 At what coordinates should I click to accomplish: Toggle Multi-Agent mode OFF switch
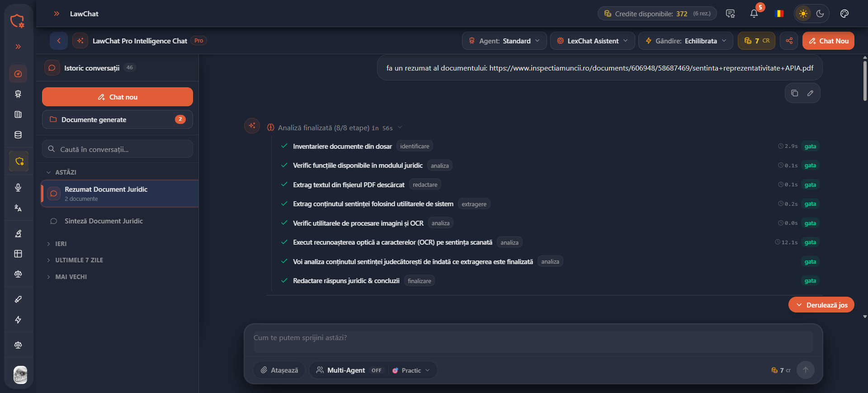tap(377, 370)
